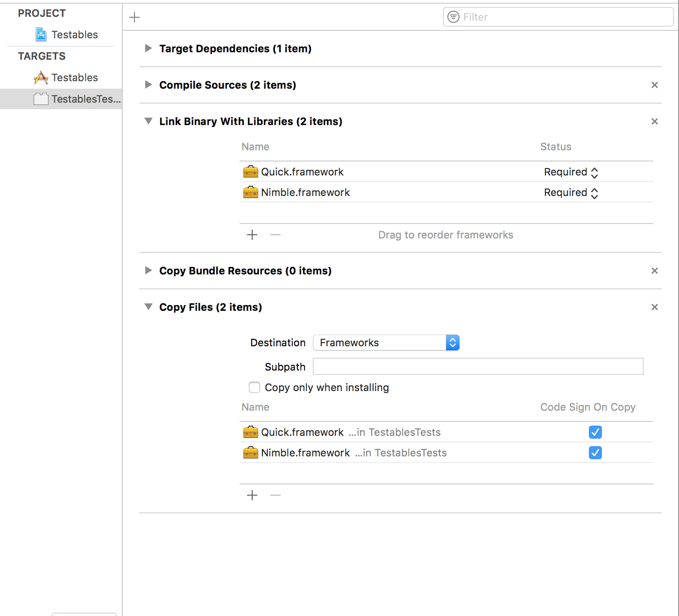Image resolution: width=679 pixels, height=616 pixels.
Task: Click the Target Dependencies (1 item) title
Action: (x=235, y=49)
